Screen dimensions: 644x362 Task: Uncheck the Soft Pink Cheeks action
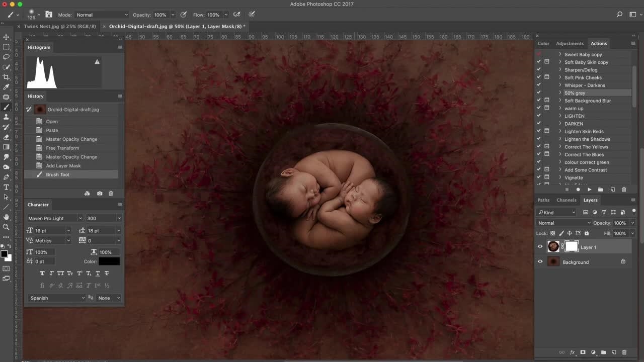[539, 77]
